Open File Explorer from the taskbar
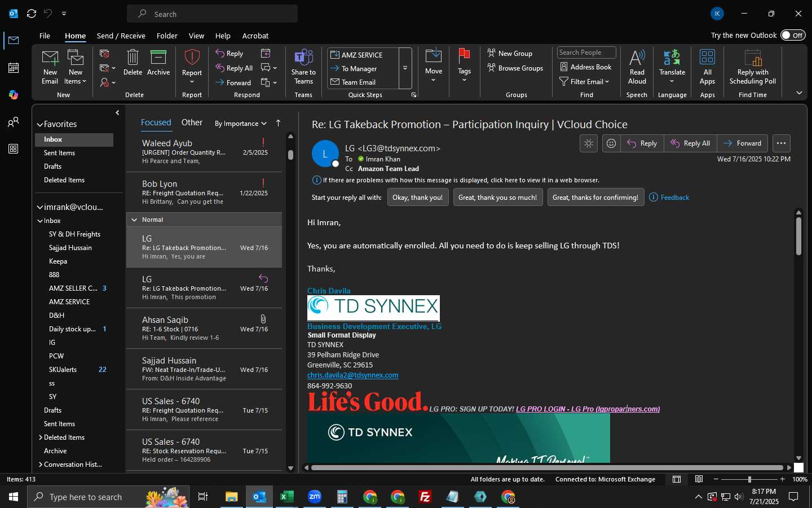The width and height of the screenshot is (812, 508). coord(232,497)
